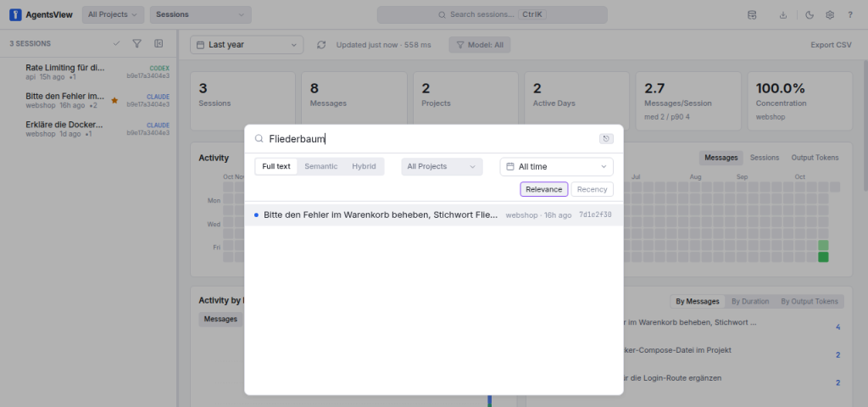Click the 'webshop · 16h ago' result metadata
868x407 pixels.
pyautogui.click(x=538, y=215)
